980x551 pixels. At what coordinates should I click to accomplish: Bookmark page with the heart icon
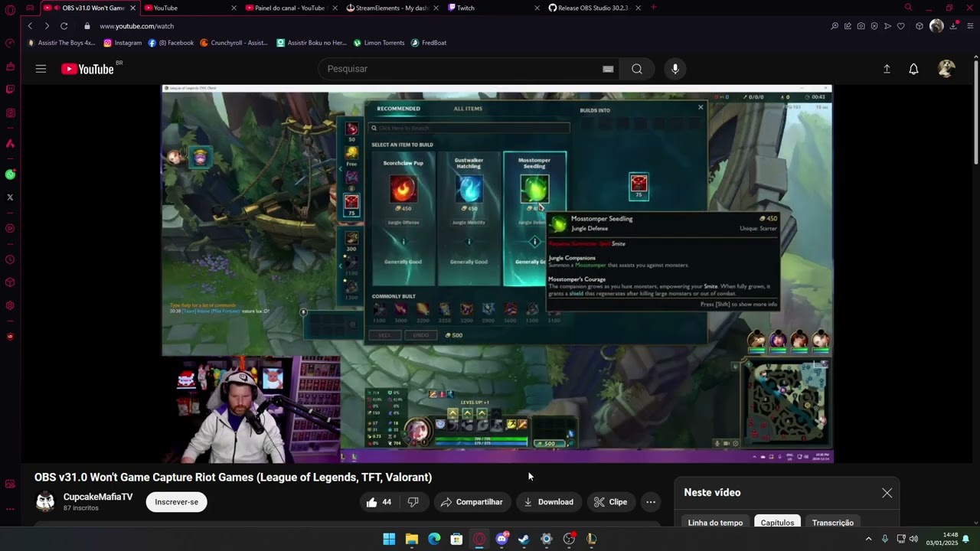[x=900, y=26]
